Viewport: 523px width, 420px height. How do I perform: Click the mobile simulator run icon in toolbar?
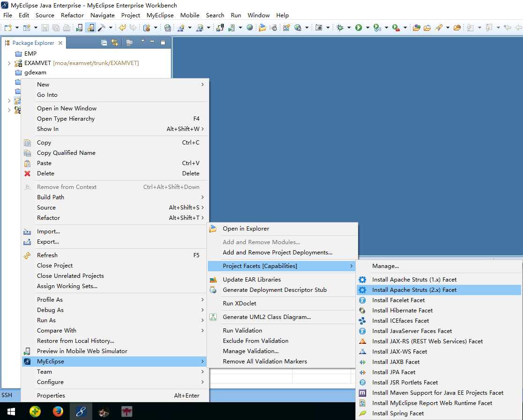pyautogui.click(x=80, y=28)
